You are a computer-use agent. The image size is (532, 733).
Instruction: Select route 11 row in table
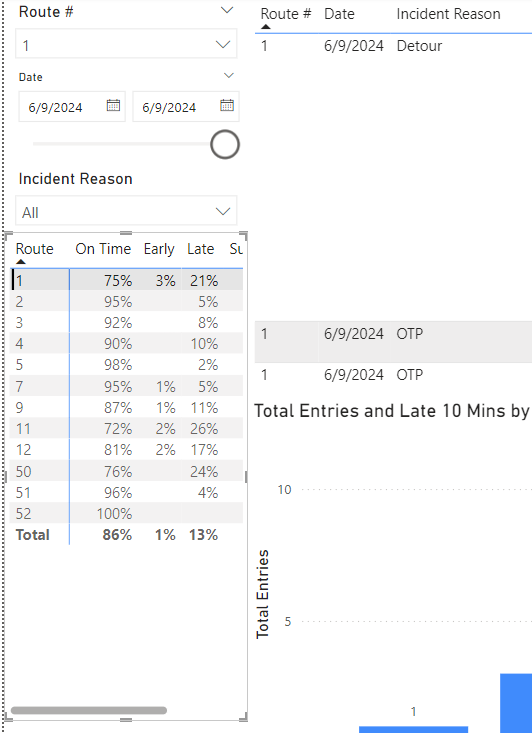coord(126,428)
